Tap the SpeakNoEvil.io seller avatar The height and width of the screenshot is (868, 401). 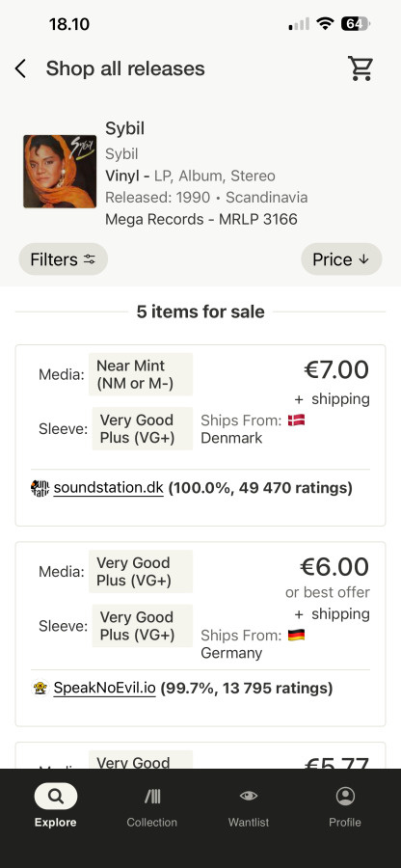40,688
